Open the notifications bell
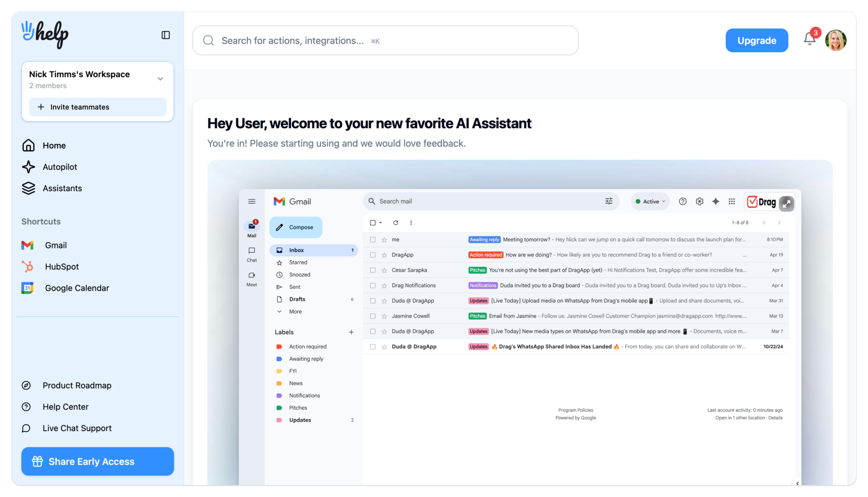868x497 pixels. pos(810,39)
